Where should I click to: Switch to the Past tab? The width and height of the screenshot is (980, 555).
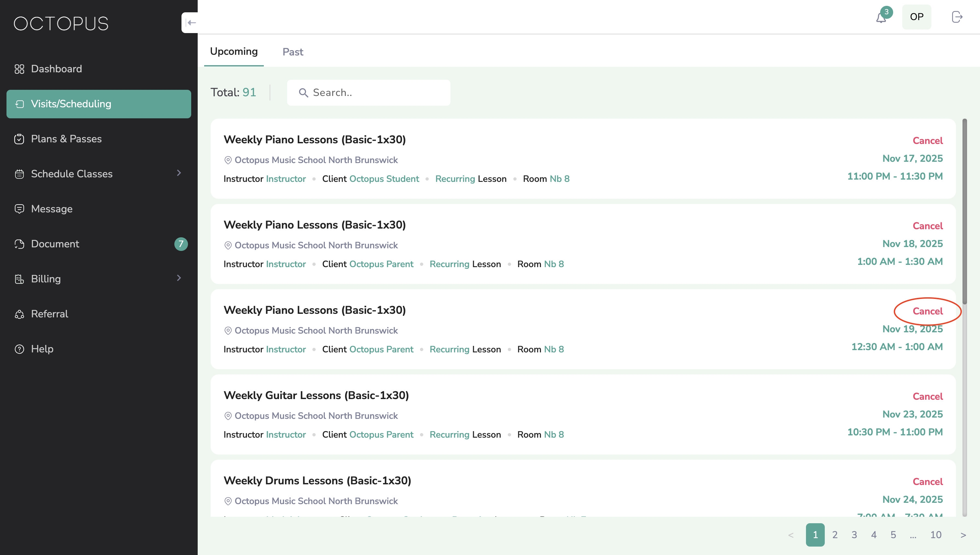tap(293, 52)
